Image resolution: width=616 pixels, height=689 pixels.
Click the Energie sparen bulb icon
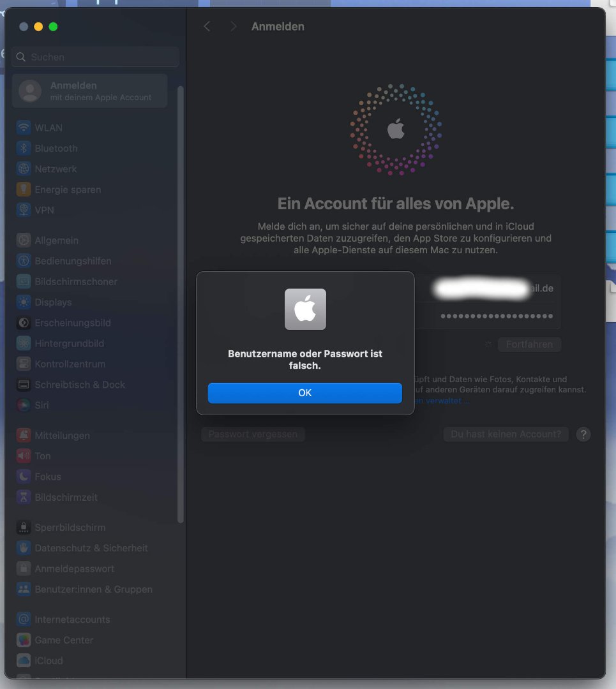pyautogui.click(x=24, y=189)
